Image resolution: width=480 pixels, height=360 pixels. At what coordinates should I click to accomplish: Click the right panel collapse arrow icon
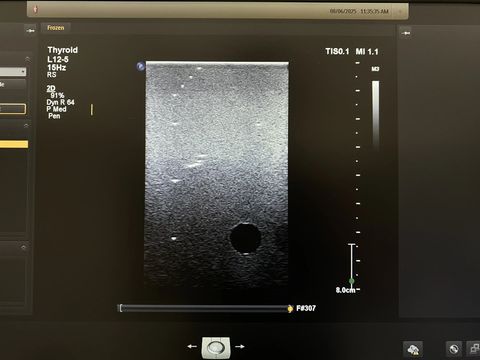[x=406, y=33]
